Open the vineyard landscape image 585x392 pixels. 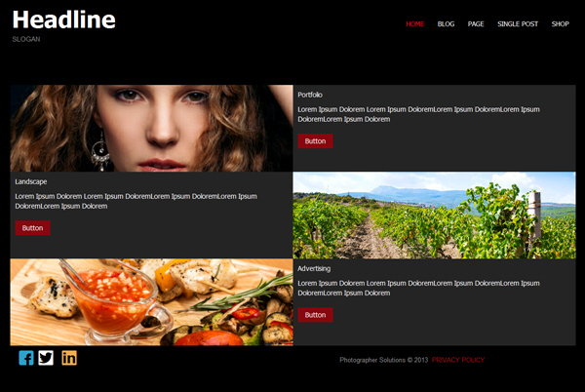tap(434, 216)
